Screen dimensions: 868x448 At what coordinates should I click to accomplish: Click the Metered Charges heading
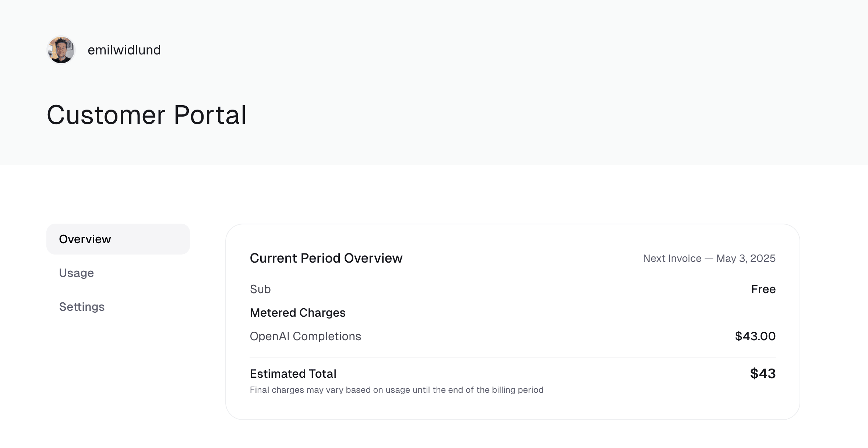click(x=297, y=313)
